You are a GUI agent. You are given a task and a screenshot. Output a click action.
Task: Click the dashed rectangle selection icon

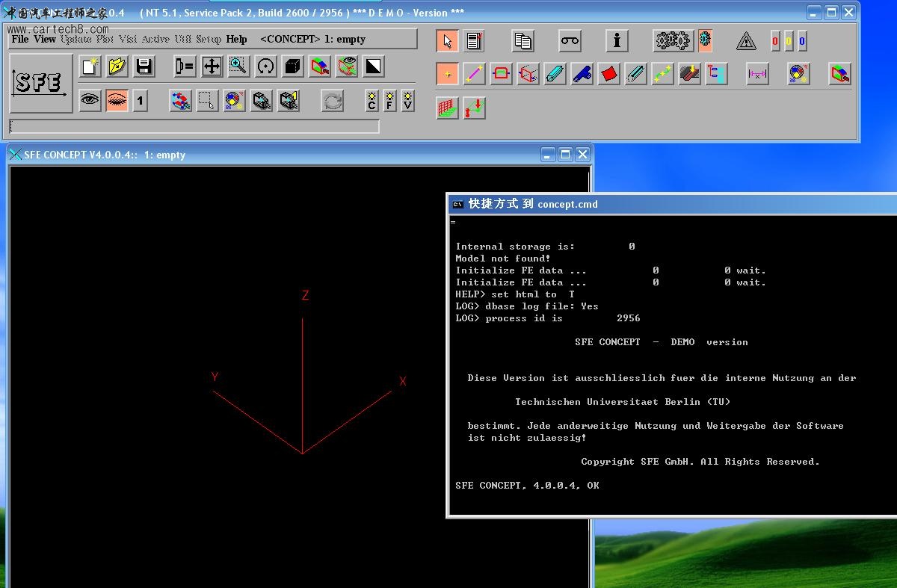pos(207,100)
